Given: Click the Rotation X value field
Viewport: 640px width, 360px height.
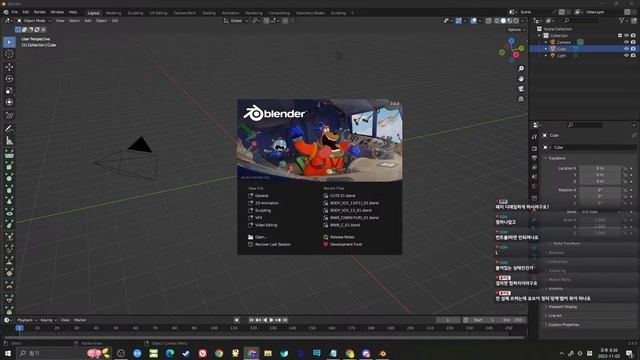Looking at the screenshot, I should coord(600,190).
